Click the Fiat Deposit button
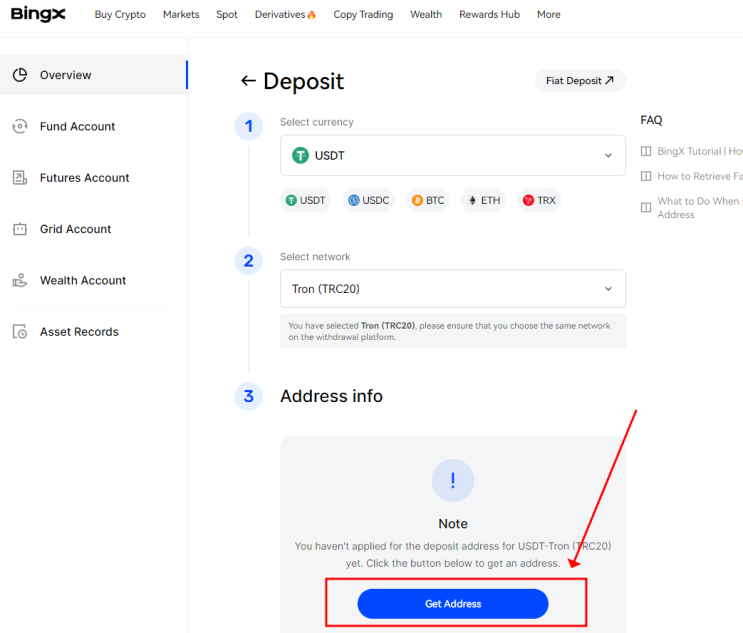 [580, 81]
